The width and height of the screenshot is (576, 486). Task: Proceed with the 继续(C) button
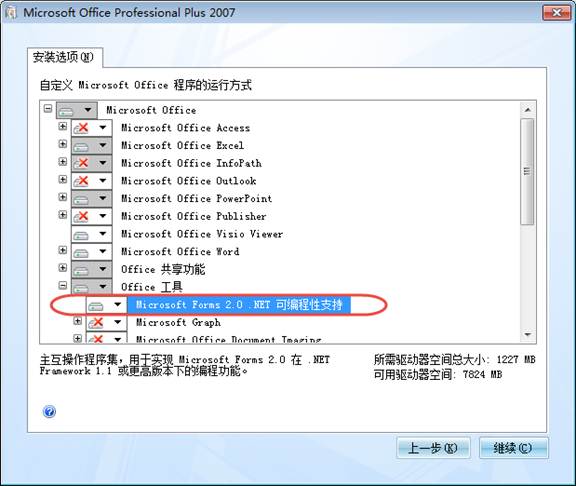click(513, 448)
